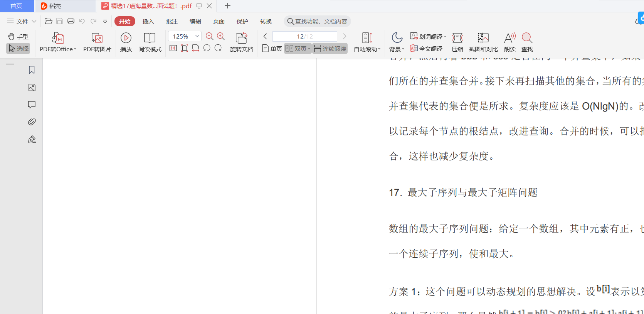The width and height of the screenshot is (644, 314).
Task: Select the Hand tool (手型)
Action: (18, 37)
